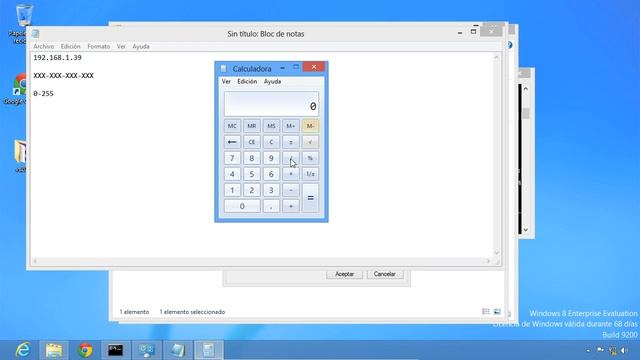Screen dimensions: 640x360
Task: Click calculator digit 2
Action: coord(251,190)
